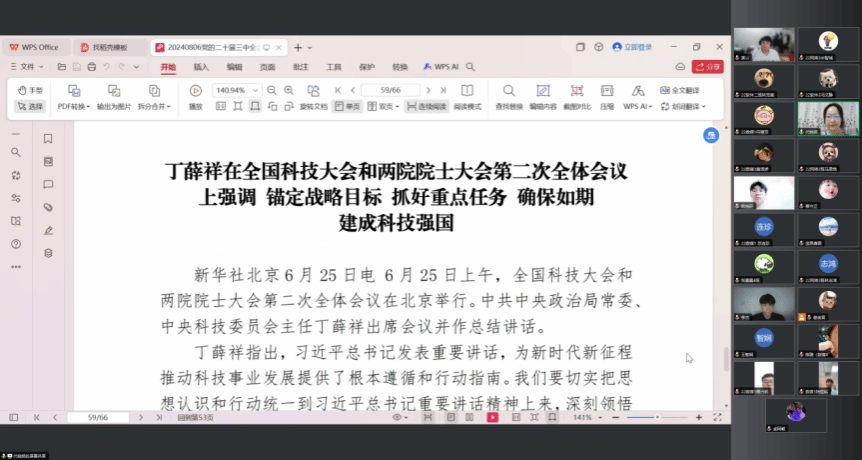Select the 手型 hand tool
This screenshot has width=862, height=460.
tap(30, 90)
